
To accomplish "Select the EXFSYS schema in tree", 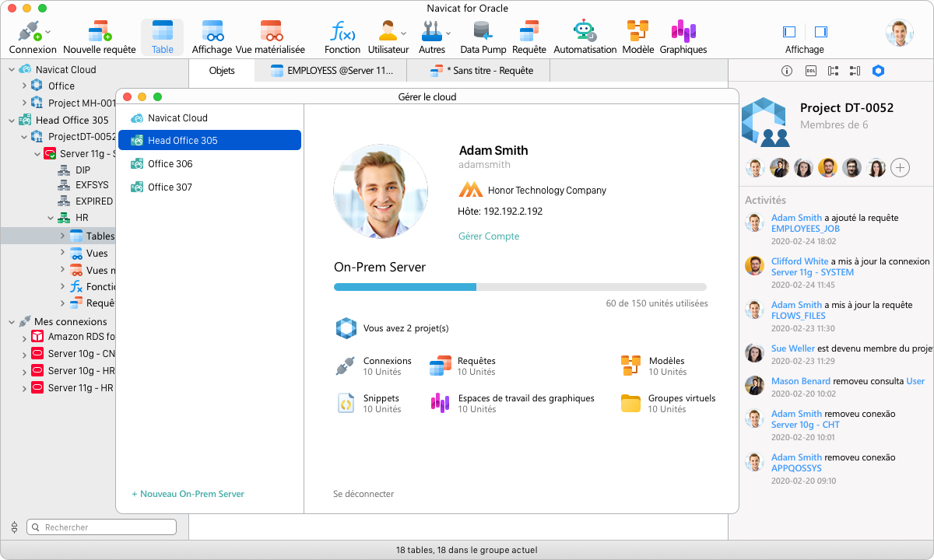I will 92,185.
